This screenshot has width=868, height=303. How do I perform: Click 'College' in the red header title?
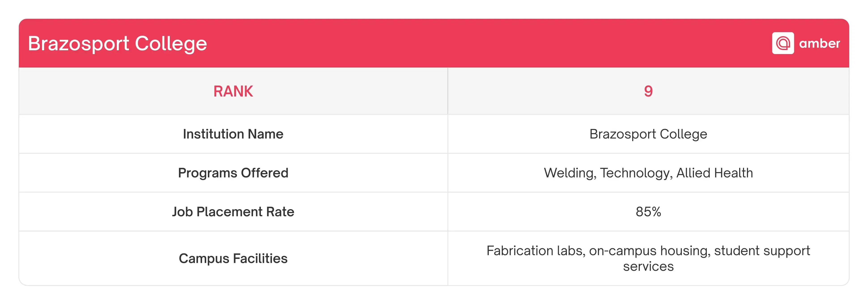pos(171,44)
